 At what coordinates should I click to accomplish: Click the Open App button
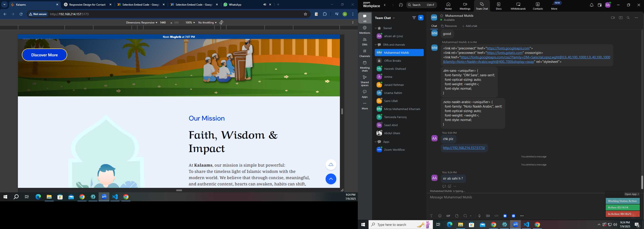pos(631,194)
